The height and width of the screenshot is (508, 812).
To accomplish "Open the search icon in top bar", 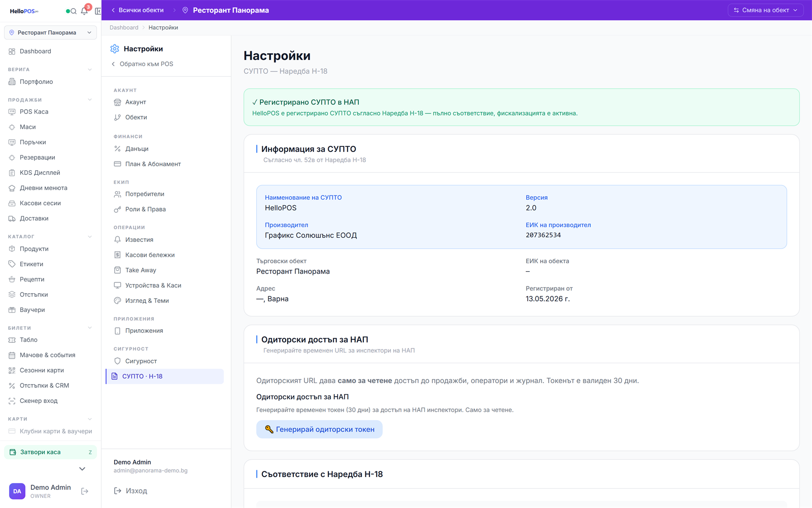I will [x=74, y=11].
